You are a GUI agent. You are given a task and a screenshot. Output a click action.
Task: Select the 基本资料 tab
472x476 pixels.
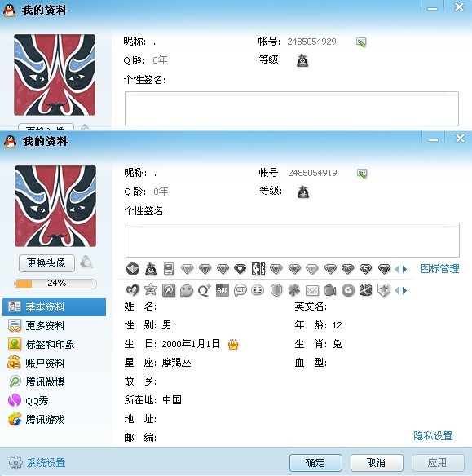click(x=55, y=307)
